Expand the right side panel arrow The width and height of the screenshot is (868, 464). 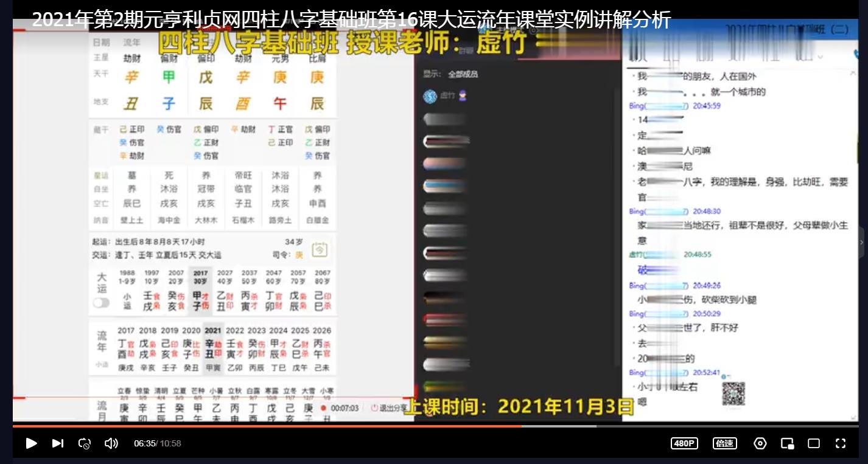tap(861, 242)
